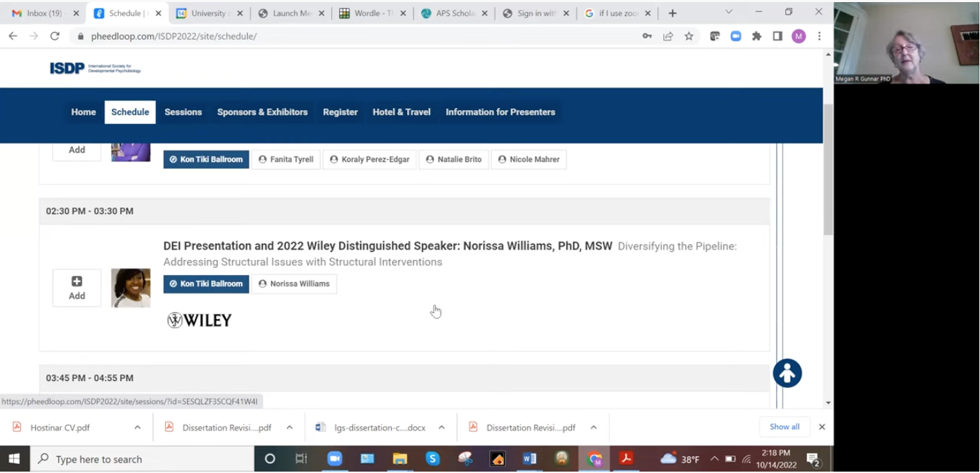This screenshot has width=980, height=473.
Task: Click the Wiley publisher logo
Action: [199, 320]
